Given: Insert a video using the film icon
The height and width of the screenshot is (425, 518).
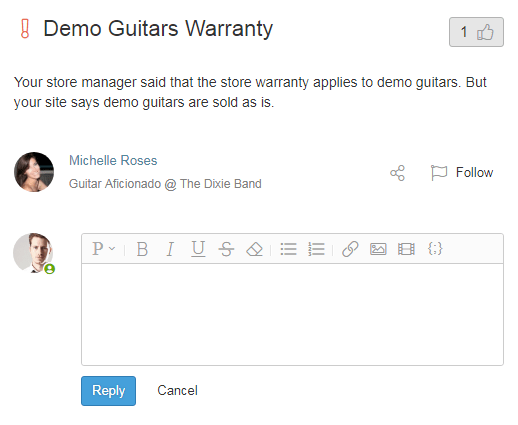Looking at the screenshot, I should click(x=406, y=249).
